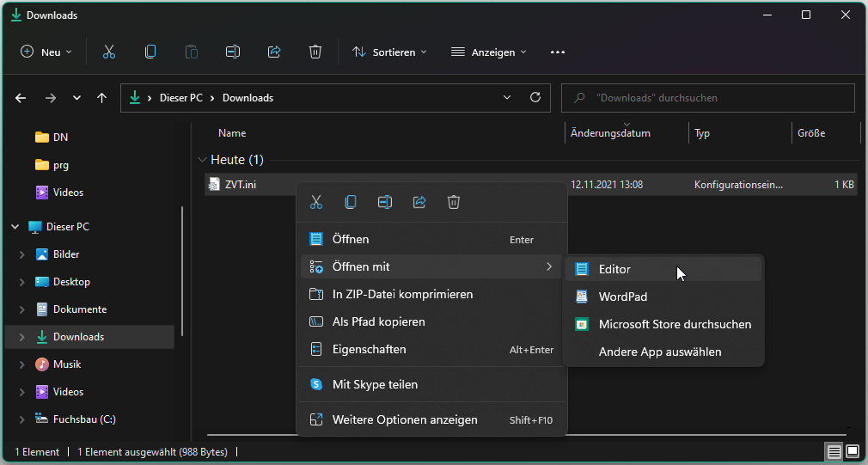Expand the Bilder tree node
This screenshot has height=465, width=868.
22,254
